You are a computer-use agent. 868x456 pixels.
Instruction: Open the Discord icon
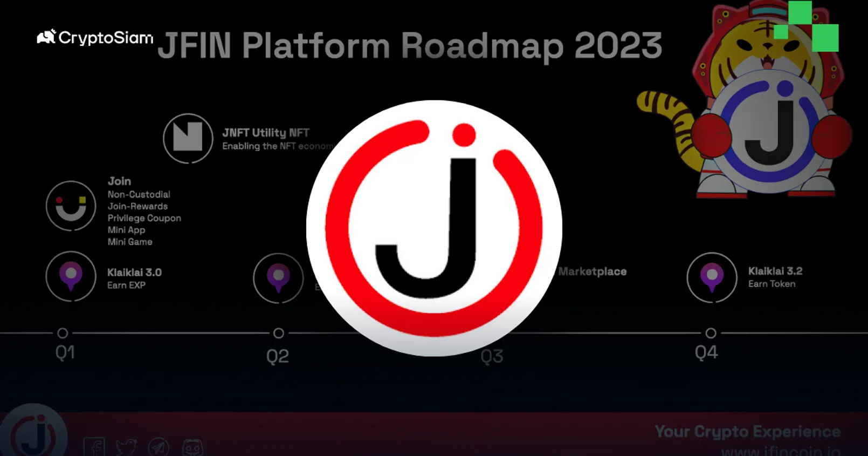(x=192, y=447)
